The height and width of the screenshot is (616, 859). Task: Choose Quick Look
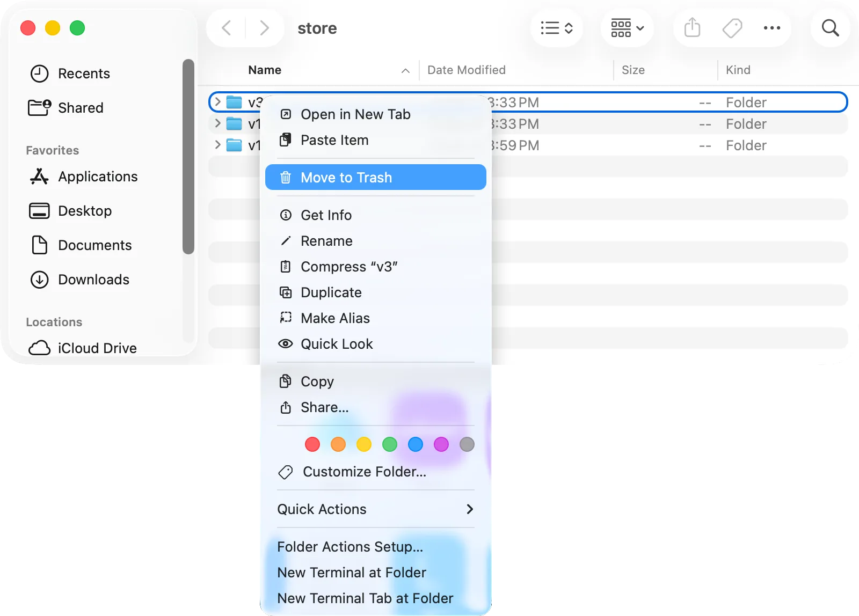coord(376,344)
